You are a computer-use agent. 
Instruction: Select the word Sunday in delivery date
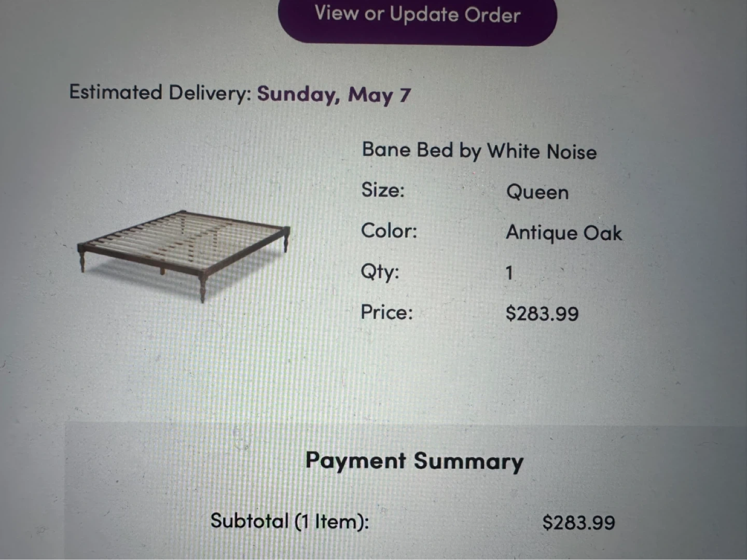click(x=296, y=94)
